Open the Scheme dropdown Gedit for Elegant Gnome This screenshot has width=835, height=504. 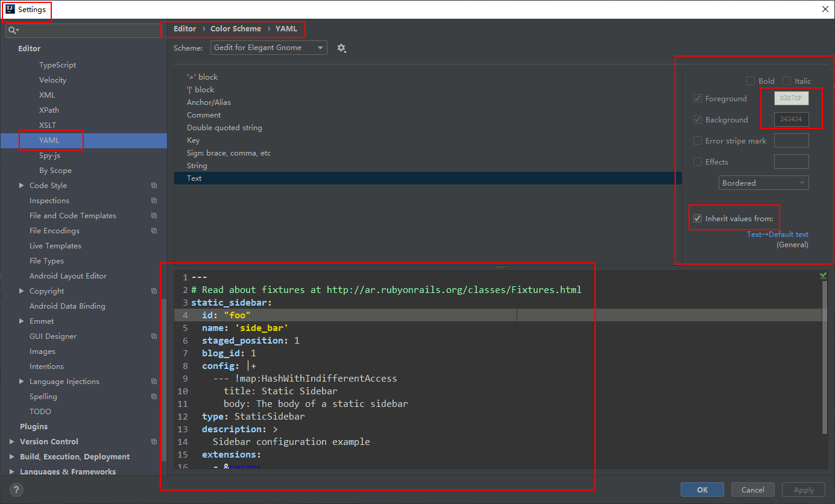point(269,48)
